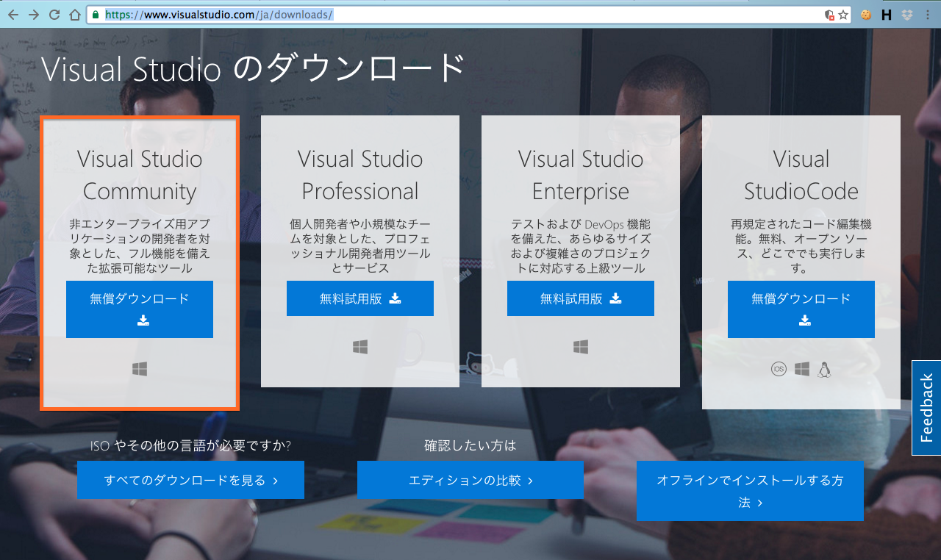Open the H extension icon
Viewport: 941px width, 560px height.
[x=886, y=14]
